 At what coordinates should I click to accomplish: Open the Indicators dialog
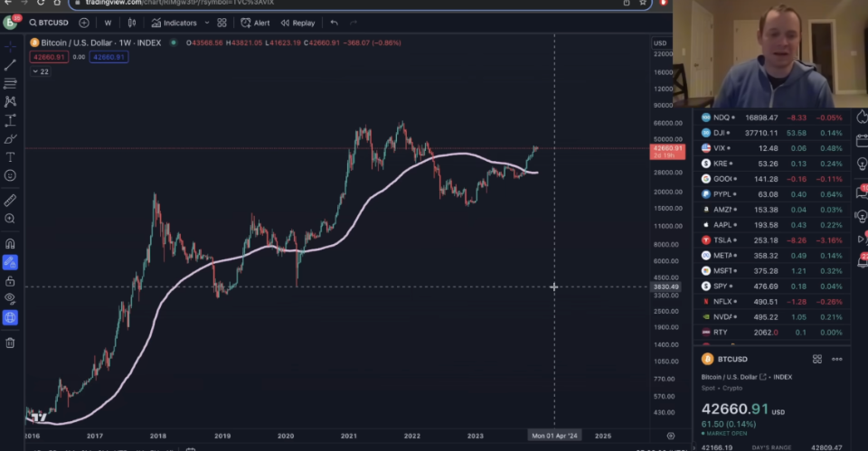175,23
